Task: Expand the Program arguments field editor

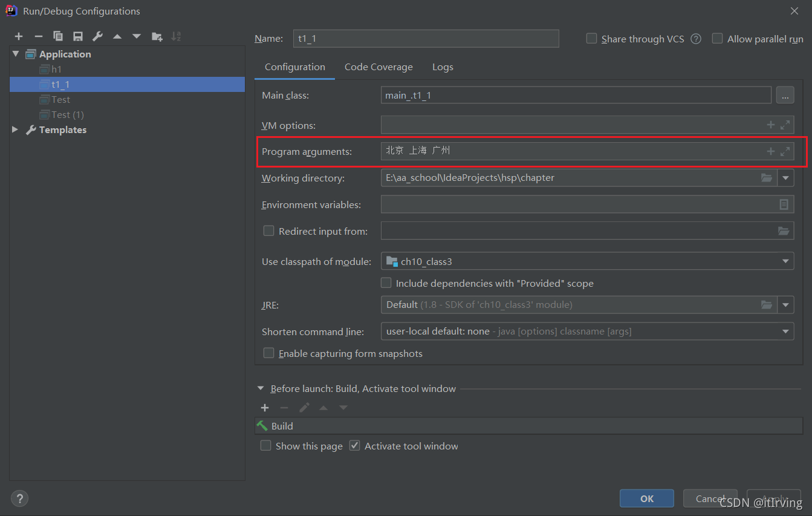Action: (x=785, y=151)
